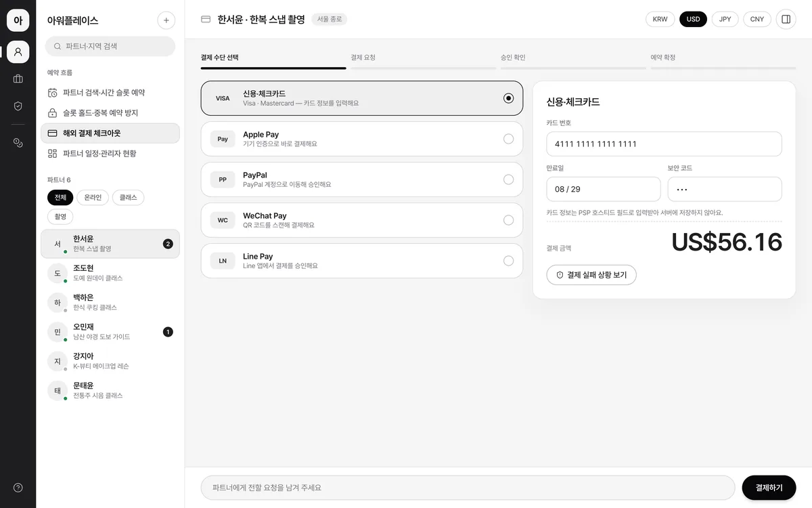Open 문태윤 전통주 시음 클래스 partner
812x508 pixels.
tap(110, 391)
